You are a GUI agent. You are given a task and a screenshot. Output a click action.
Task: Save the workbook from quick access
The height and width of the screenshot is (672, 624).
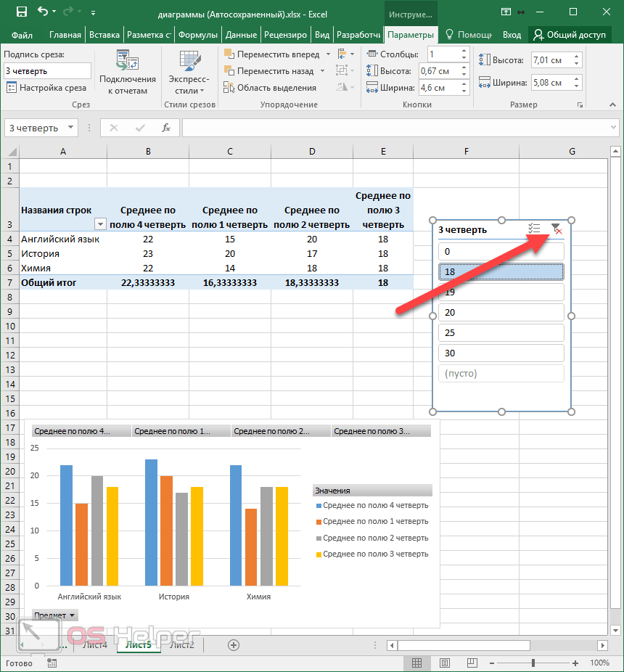[x=21, y=12]
